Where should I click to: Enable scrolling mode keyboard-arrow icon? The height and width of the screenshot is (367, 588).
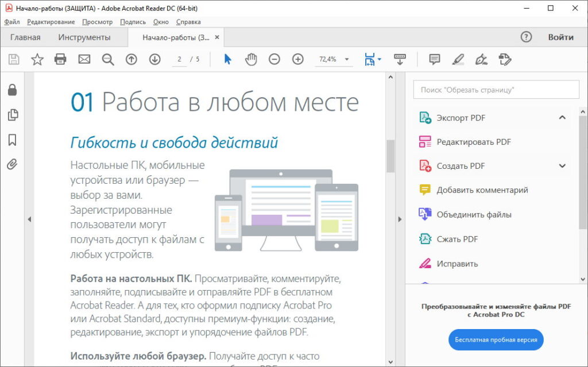pos(400,59)
